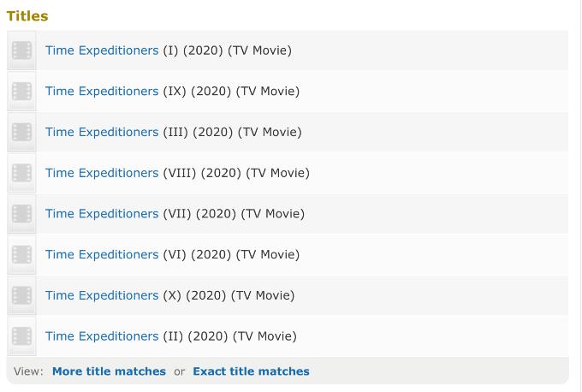Screen dimensions: 582x392
Task: Click film icon beside Time Expeditioners (III)
Action: [22, 133]
